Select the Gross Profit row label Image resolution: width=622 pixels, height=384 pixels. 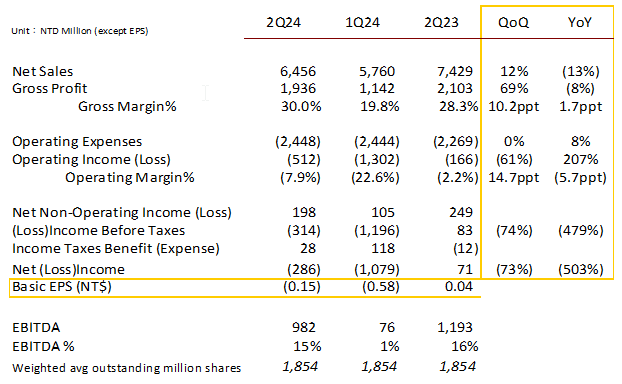coord(50,88)
